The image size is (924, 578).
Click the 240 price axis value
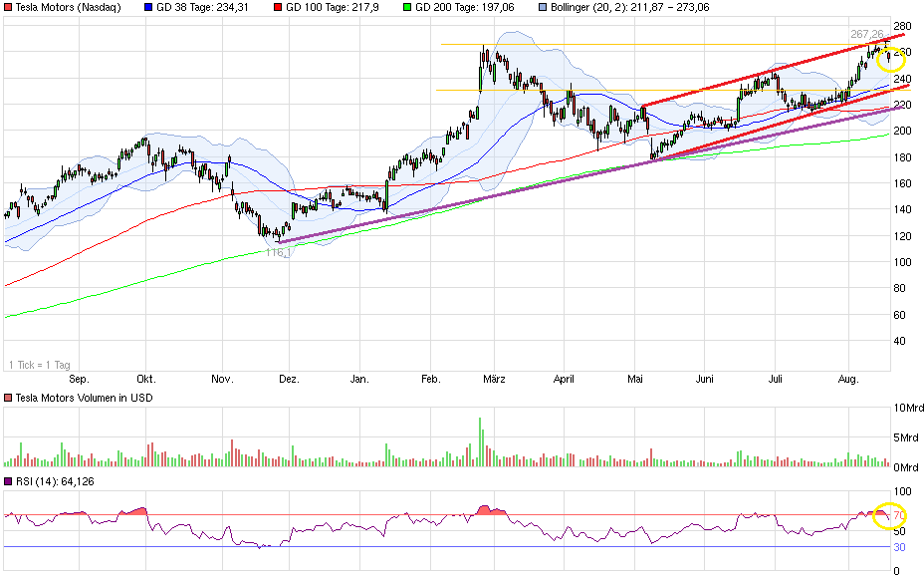pyautogui.click(x=903, y=79)
